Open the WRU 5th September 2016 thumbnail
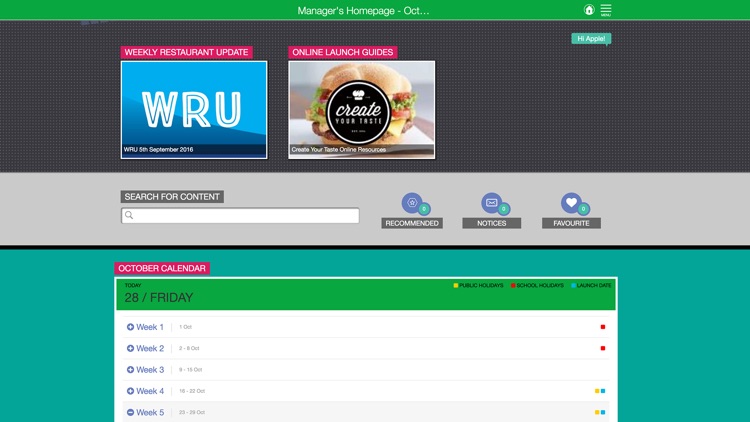Image resolution: width=750 pixels, height=422 pixels. (194, 110)
